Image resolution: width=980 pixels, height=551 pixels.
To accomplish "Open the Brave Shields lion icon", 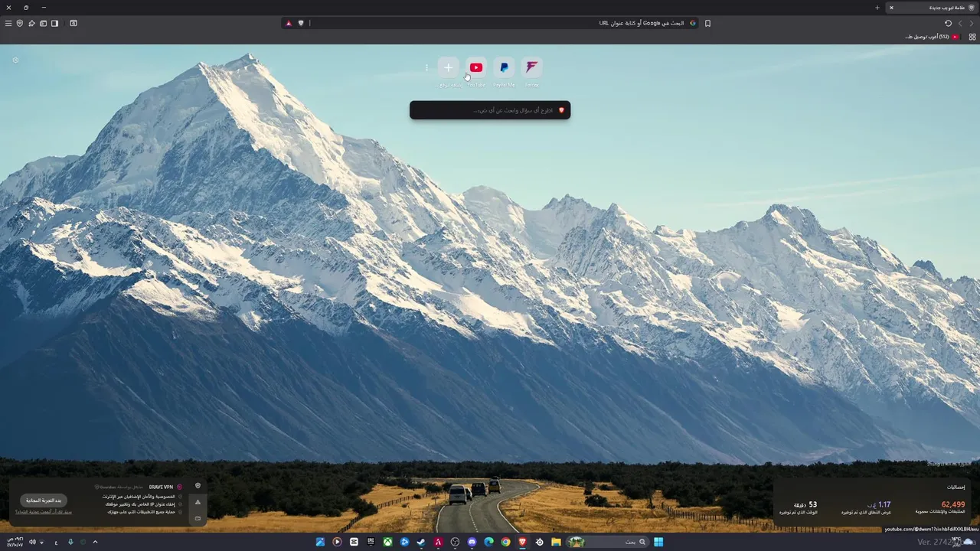I will [x=301, y=23].
